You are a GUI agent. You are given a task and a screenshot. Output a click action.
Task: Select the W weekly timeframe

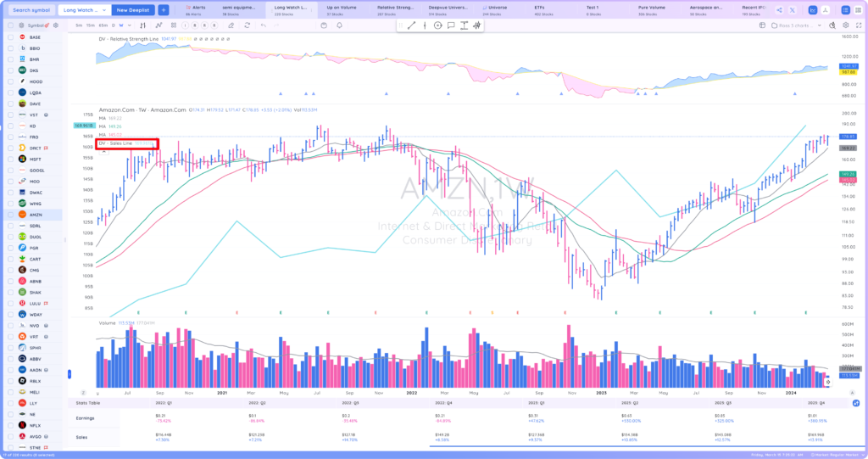coord(121,25)
